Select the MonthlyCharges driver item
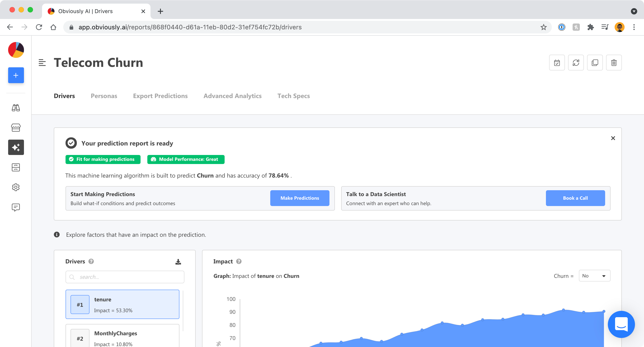Viewport: 644px width, 347px height. coord(122,336)
